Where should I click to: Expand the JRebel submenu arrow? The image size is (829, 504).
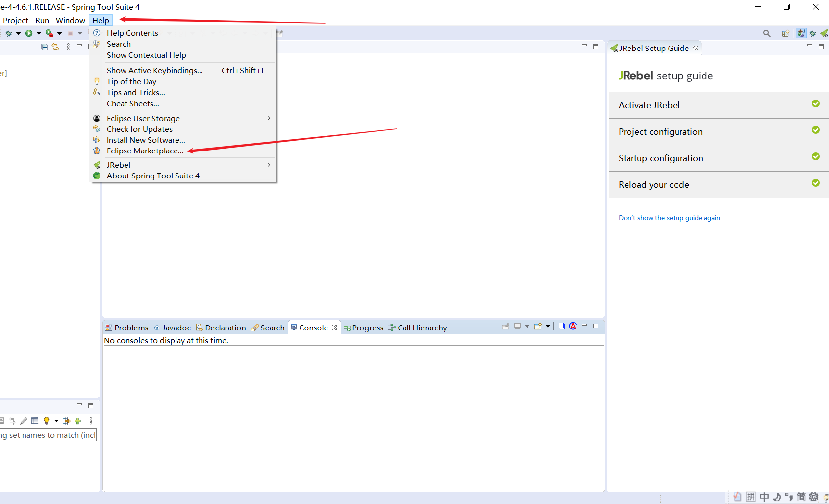(269, 165)
